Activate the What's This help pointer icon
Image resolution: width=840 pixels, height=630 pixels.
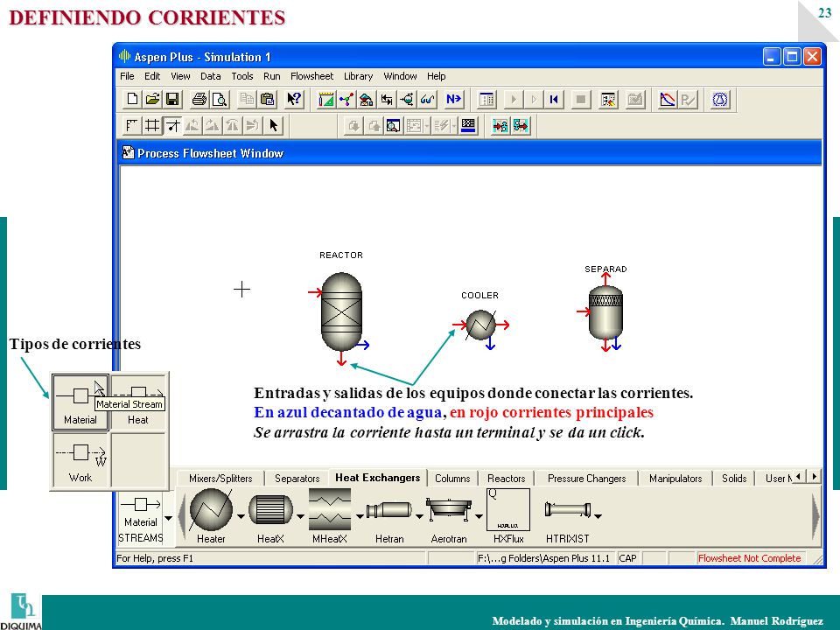[294, 99]
